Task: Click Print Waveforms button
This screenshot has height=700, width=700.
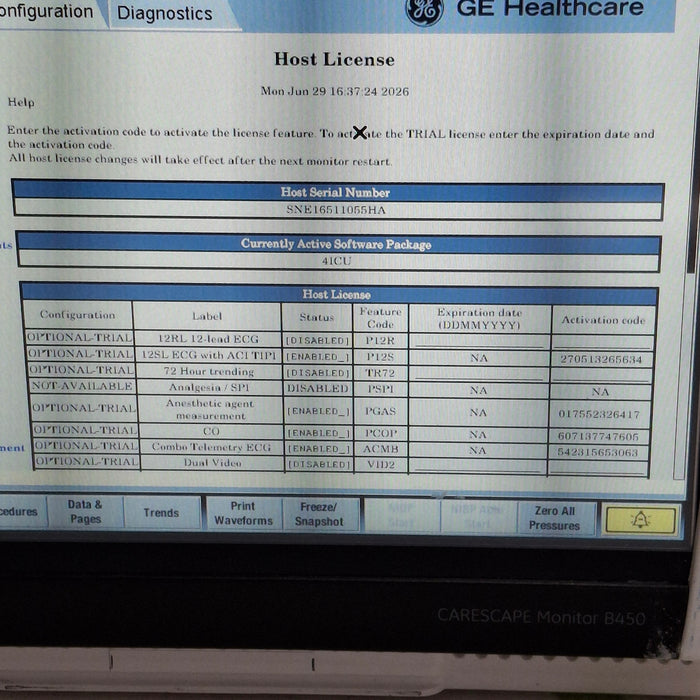Action: click(x=243, y=513)
